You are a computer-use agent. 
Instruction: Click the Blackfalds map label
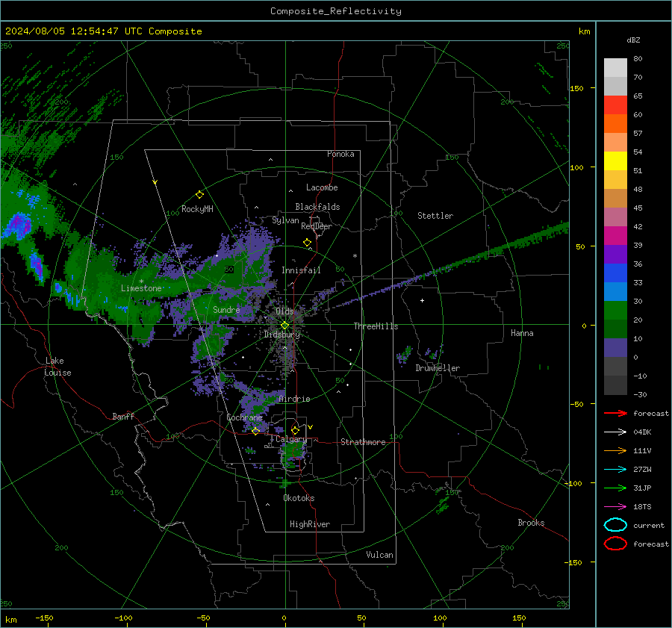point(317,207)
